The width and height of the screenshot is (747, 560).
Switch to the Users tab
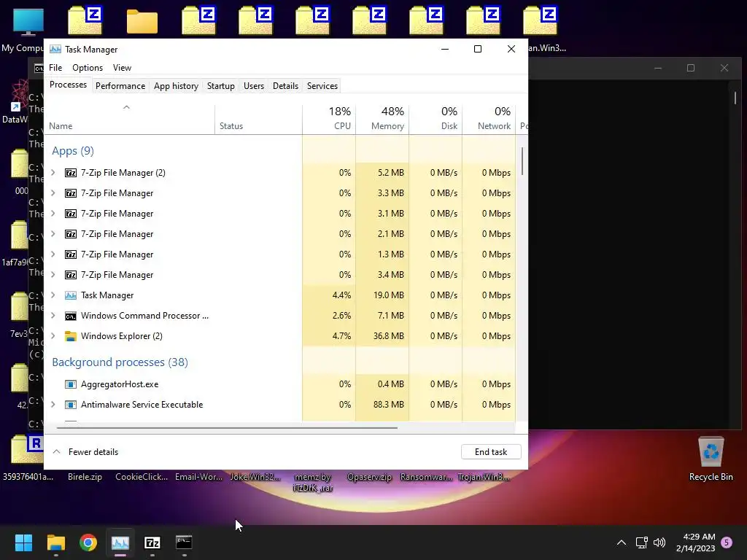(253, 86)
